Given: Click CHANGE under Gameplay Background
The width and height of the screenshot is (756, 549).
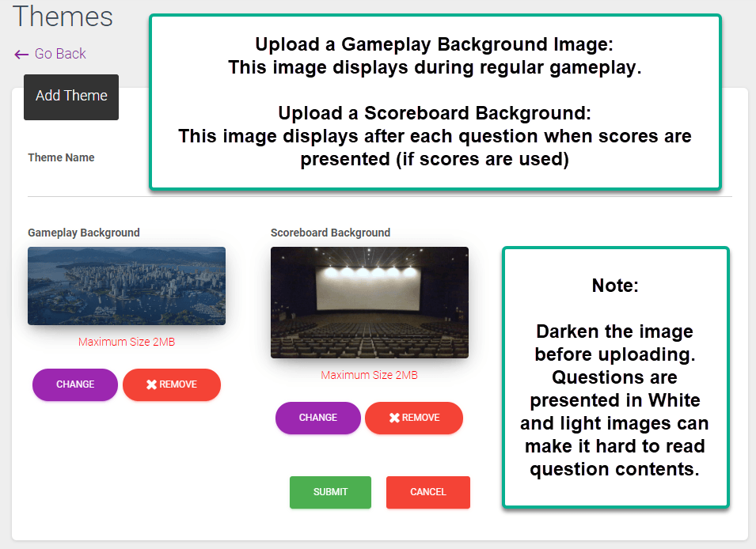Looking at the screenshot, I should (74, 384).
